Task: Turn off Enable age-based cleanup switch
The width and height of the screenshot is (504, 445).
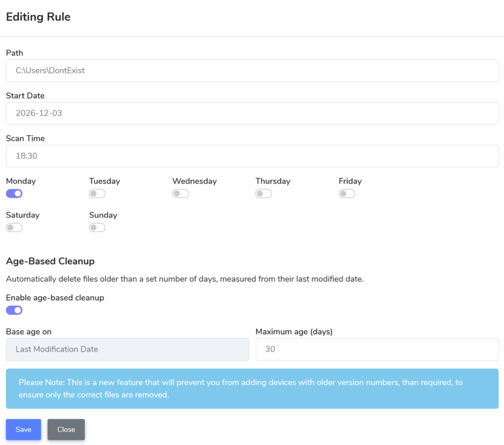Action: point(14,310)
